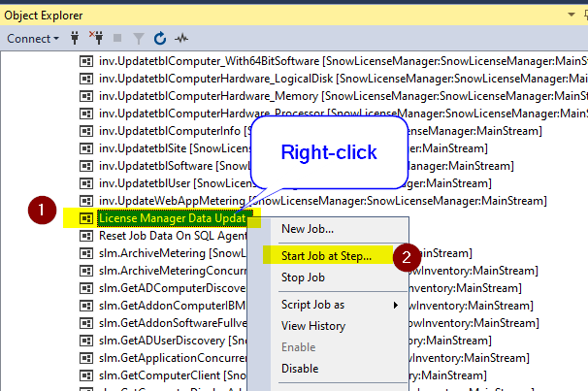Click the Filter funnel toolbar icon
The height and width of the screenshot is (391, 588).
pyautogui.click(x=139, y=39)
